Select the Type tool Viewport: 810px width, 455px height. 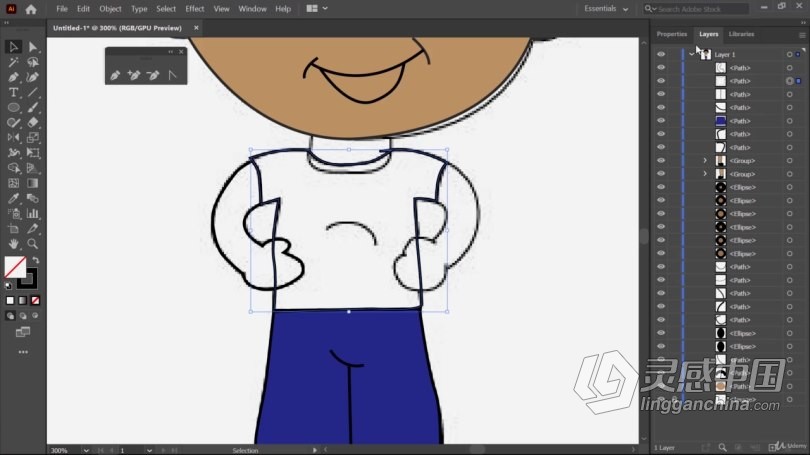(x=13, y=92)
